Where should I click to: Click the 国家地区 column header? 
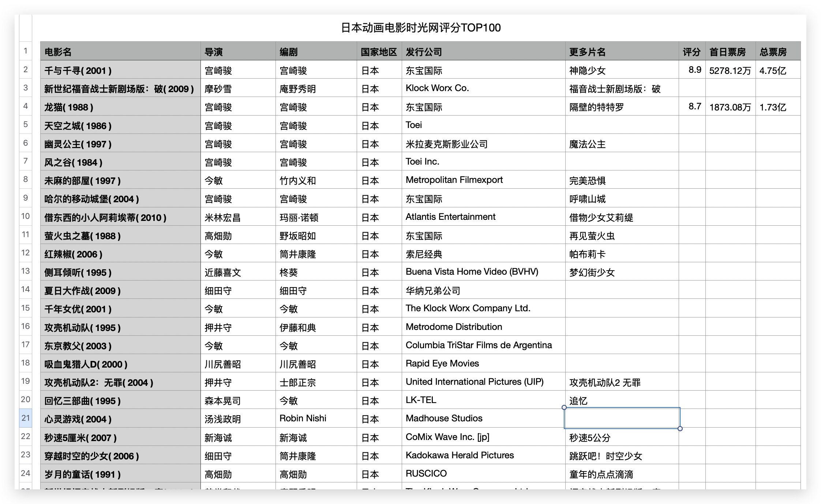pos(379,52)
